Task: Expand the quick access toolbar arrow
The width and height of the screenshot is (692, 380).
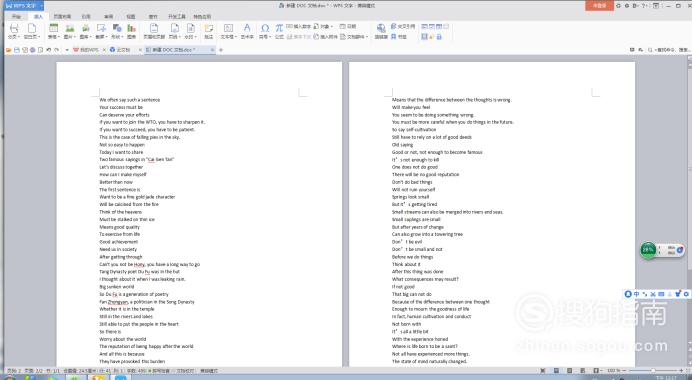Action: [67, 50]
